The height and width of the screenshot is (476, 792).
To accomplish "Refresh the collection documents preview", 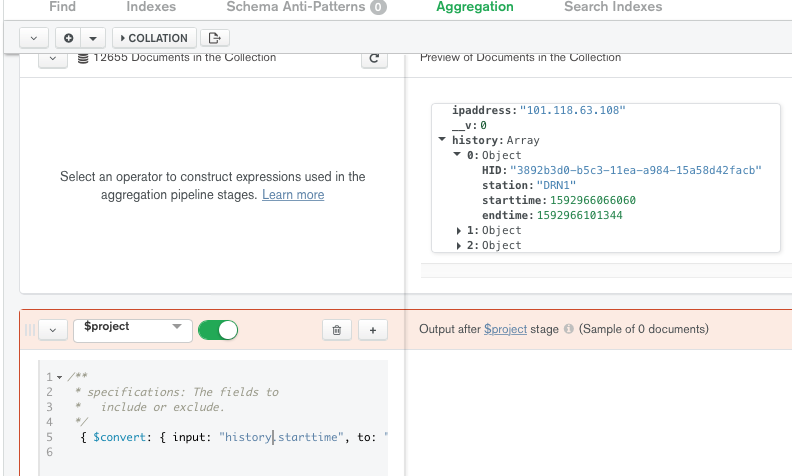I will 373,59.
